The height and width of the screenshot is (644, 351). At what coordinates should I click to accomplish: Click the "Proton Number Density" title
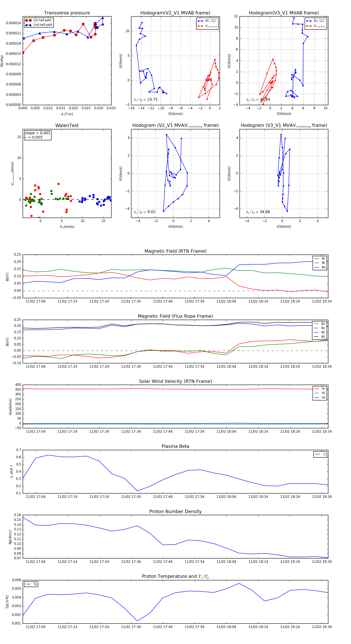pos(175,511)
